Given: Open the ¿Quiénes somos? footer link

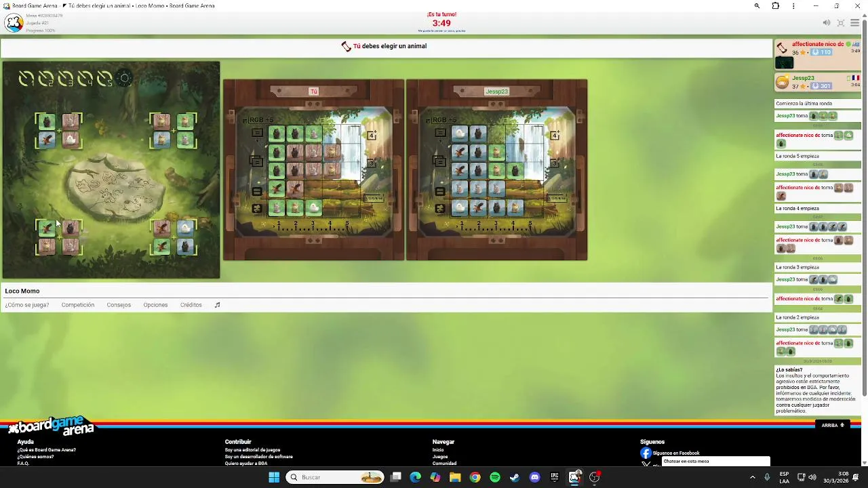Looking at the screenshot, I should pyautogui.click(x=35, y=457).
